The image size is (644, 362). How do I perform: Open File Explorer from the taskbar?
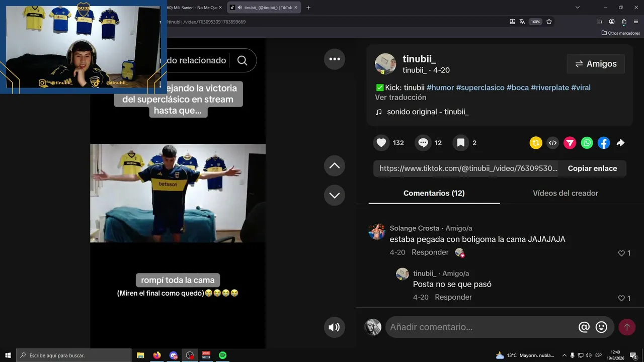click(x=140, y=355)
